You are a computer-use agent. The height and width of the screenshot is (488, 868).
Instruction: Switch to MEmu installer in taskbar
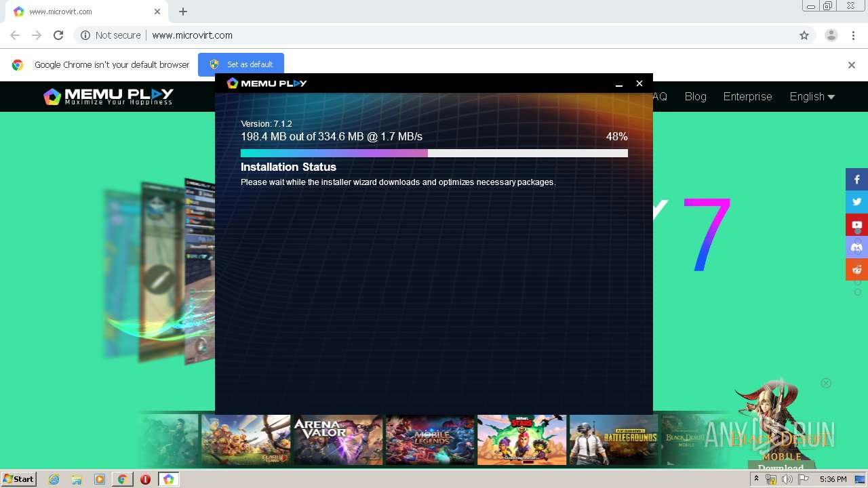coord(168,479)
